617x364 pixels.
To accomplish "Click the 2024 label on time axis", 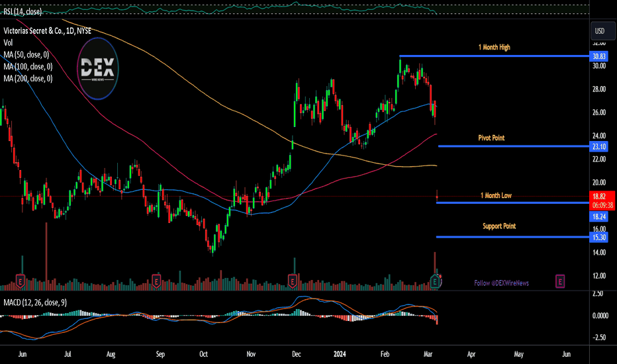I will (x=340, y=354).
